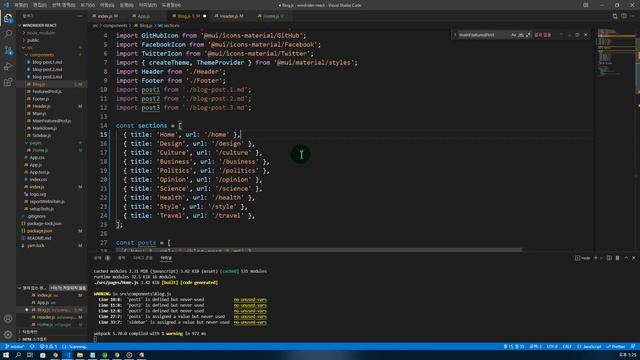Switch to the Blog.js editor tab
This screenshot has height=360, width=640.
[x=188, y=16]
